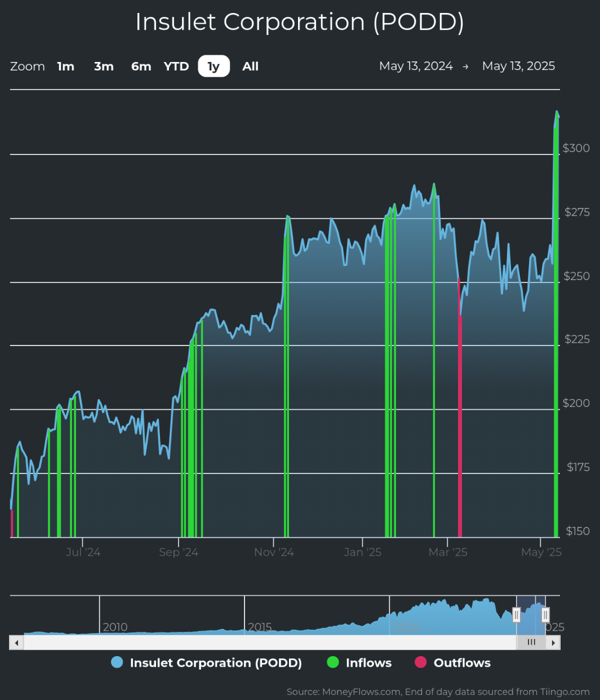
Task: Switch zoom to YTD
Action: coord(176,67)
